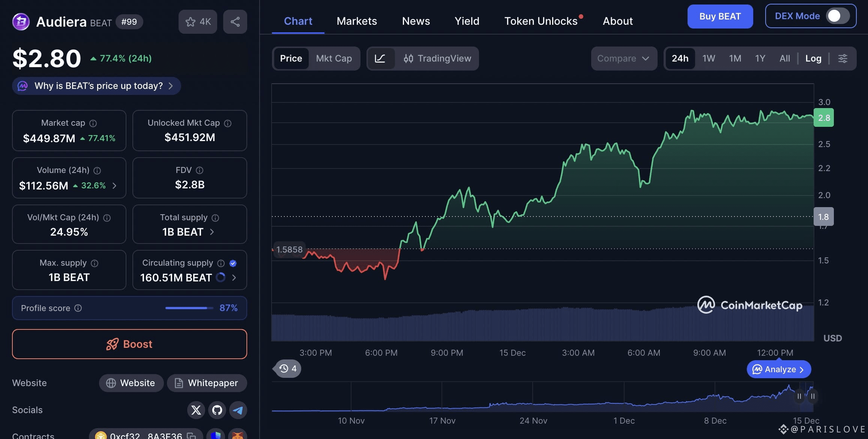Screen dimensions: 868x439
Task: Expand Circulating supply details chevron
Action: 234,278
